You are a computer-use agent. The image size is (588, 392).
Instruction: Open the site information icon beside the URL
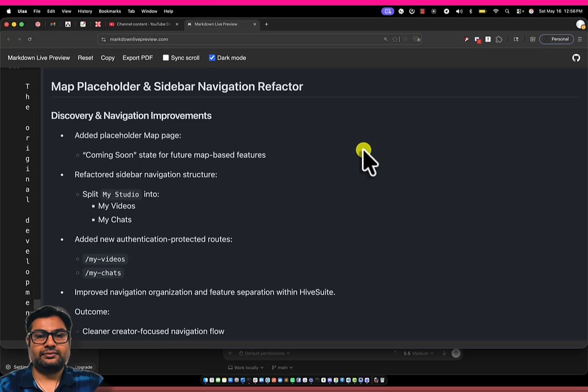tap(104, 39)
